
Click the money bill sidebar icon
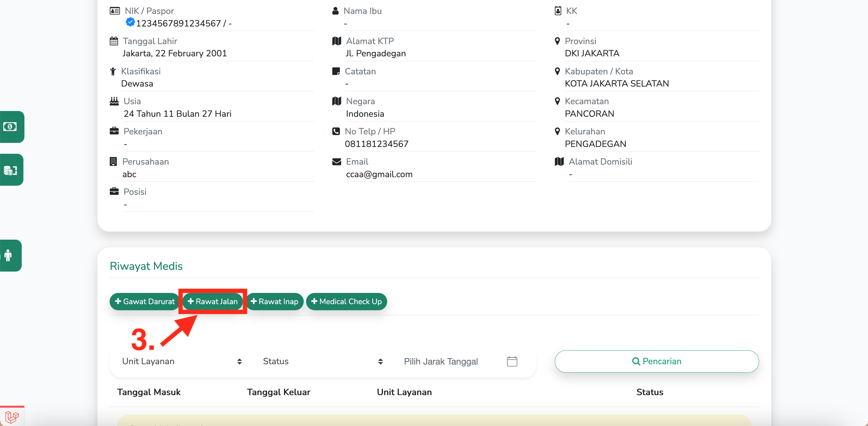[10, 127]
